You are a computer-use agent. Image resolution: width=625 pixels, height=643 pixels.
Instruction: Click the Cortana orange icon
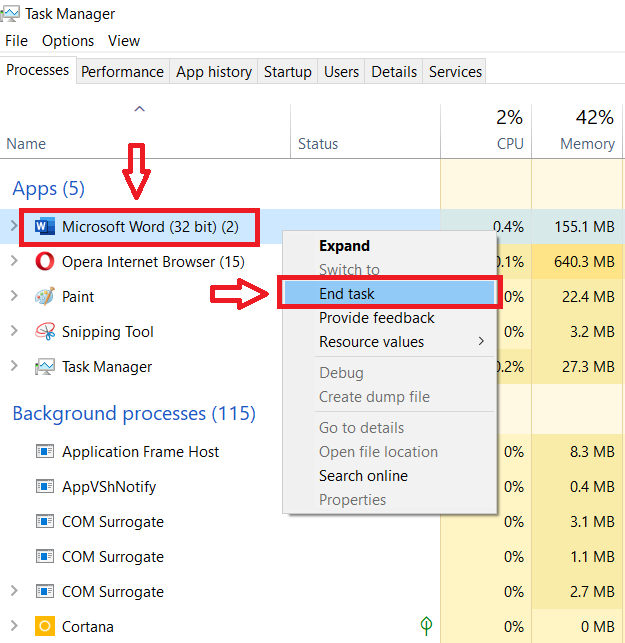click(45, 626)
